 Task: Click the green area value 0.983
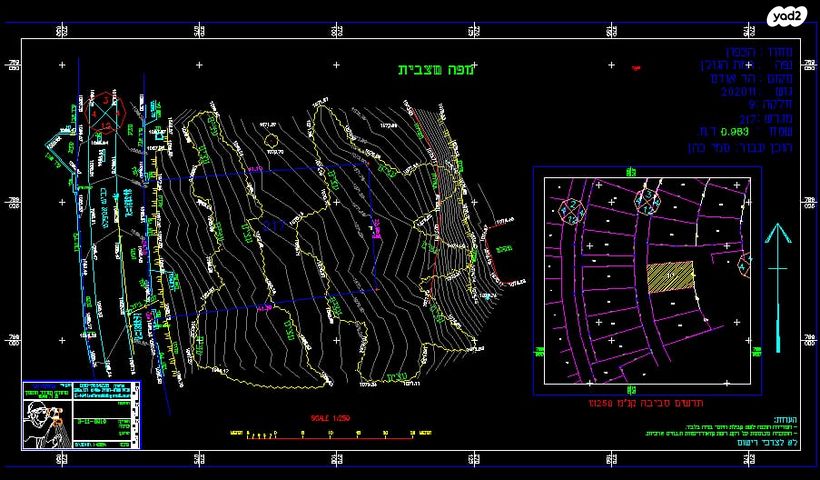coord(734,130)
